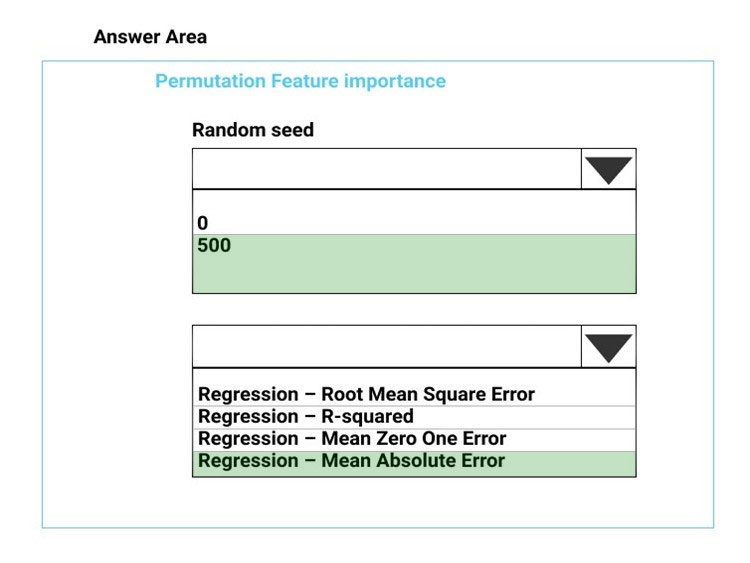750x563 pixels.
Task: Click the blank row above the 0 option
Action: point(414,201)
